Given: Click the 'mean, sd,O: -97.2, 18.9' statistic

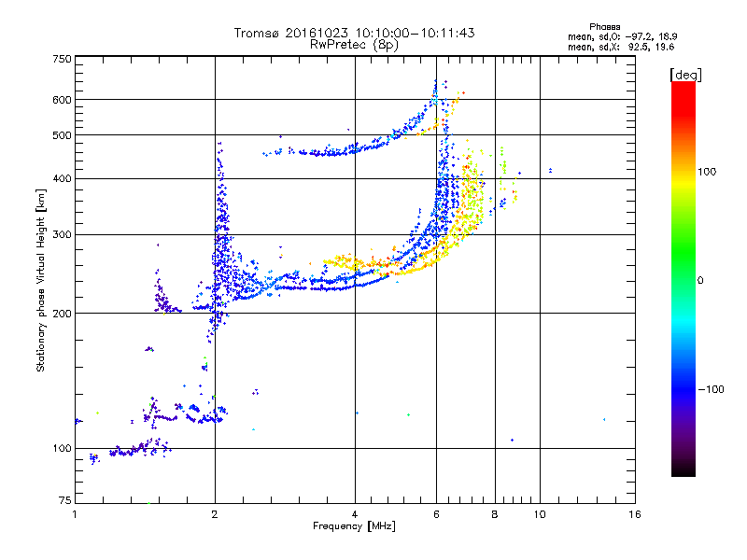Looking at the screenshot, I should (x=622, y=36).
